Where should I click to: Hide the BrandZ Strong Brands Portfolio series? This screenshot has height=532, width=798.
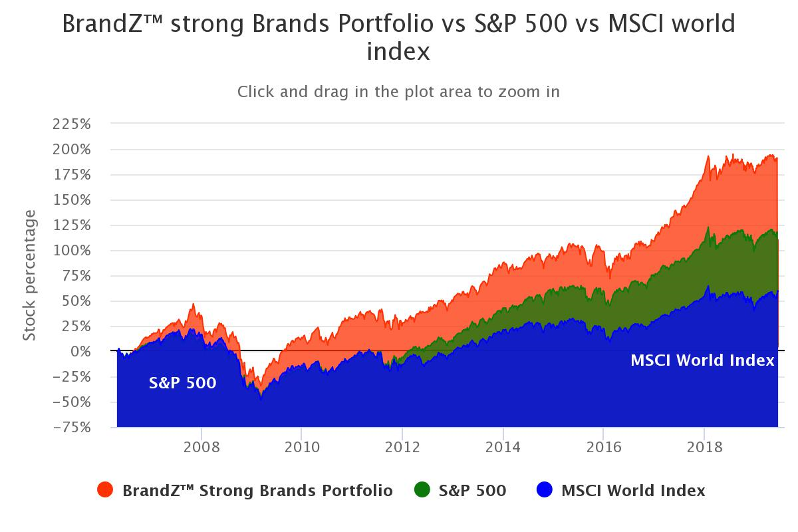point(257,491)
